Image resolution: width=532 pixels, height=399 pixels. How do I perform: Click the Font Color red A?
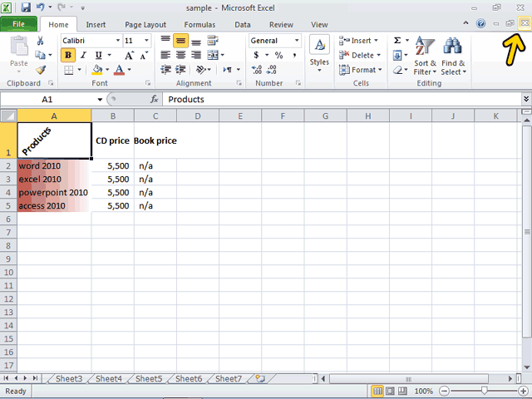(x=119, y=70)
